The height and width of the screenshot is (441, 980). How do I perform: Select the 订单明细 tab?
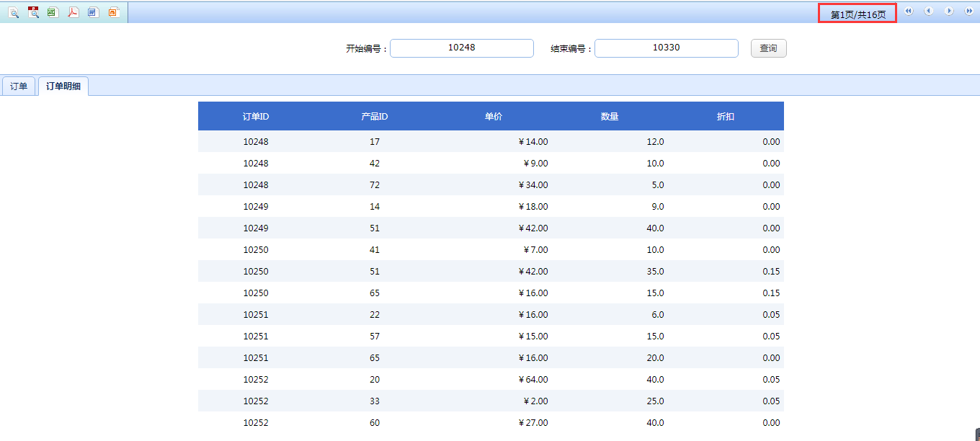point(63,86)
